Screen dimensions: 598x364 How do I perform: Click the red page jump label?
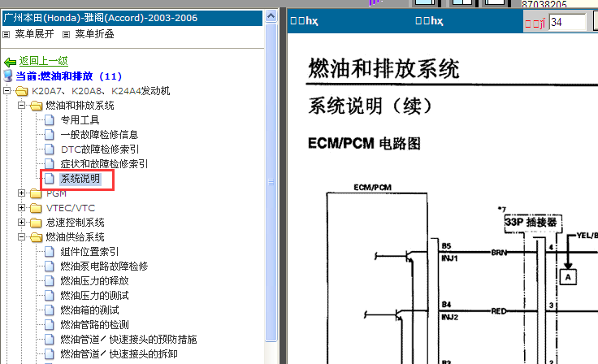[x=535, y=24]
